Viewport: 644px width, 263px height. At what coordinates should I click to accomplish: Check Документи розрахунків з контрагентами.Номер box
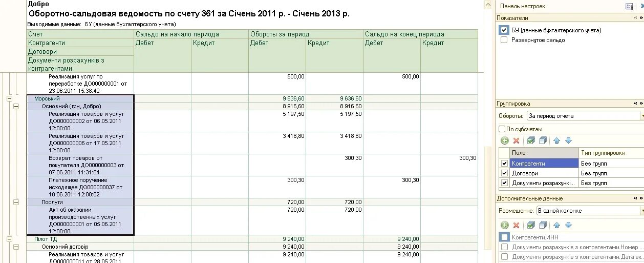coord(505,247)
